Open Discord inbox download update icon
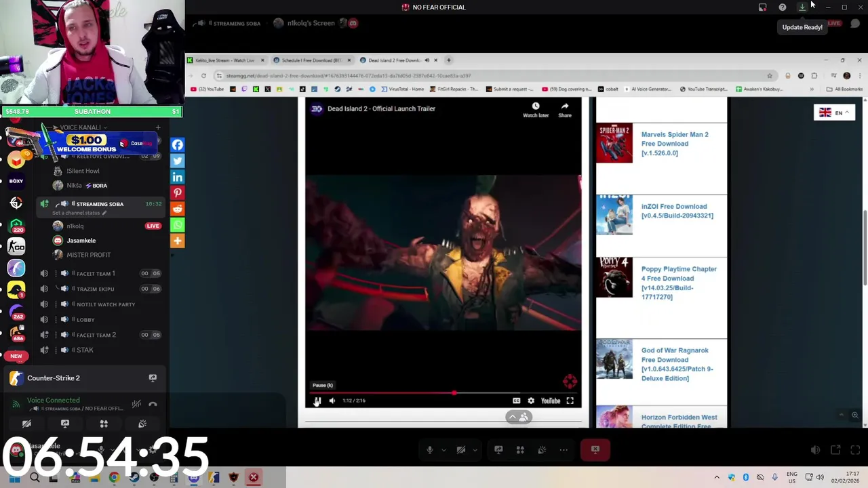868x488 pixels. click(802, 7)
